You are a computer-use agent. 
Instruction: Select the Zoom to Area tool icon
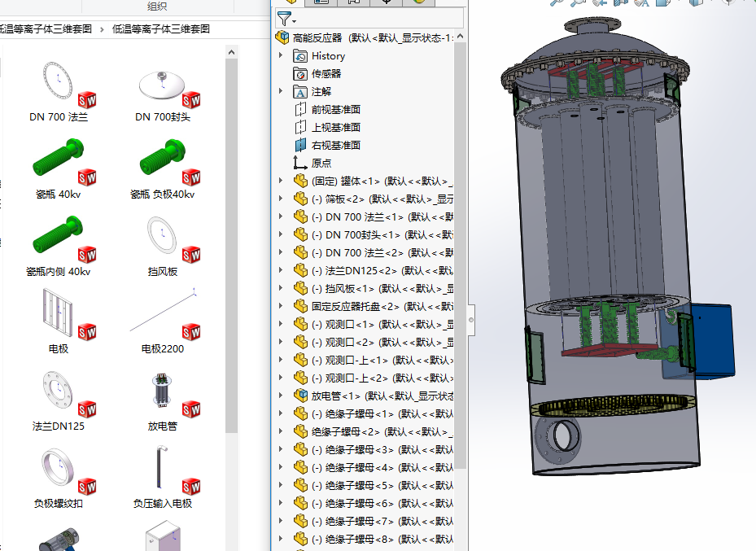click(x=579, y=3)
